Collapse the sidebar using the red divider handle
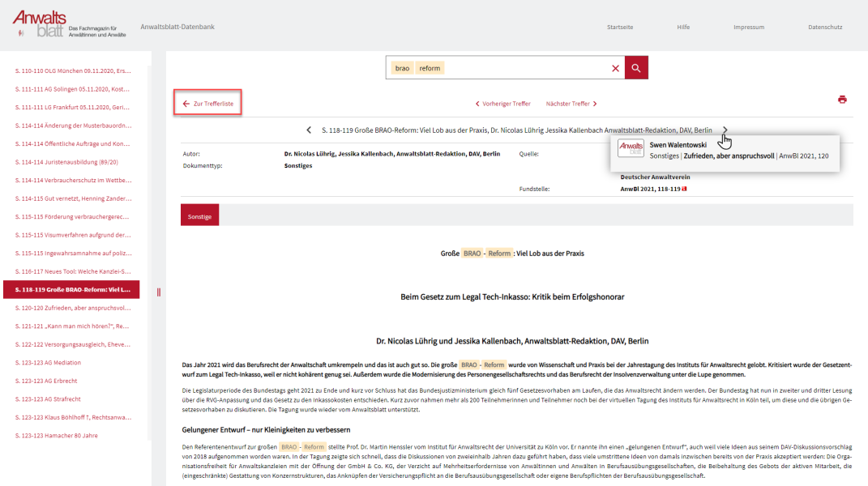868x486 pixels. tap(159, 292)
